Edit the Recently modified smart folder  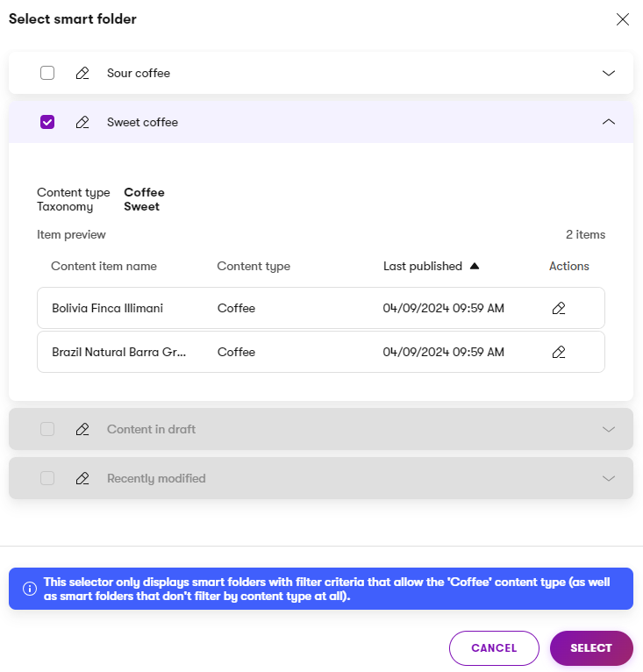tap(82, 478)
